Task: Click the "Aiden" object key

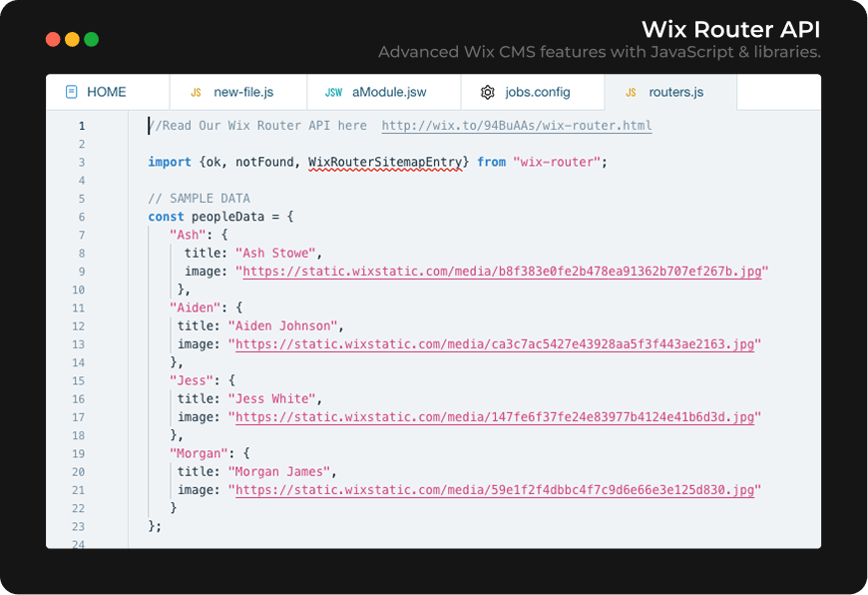Action: coord(195,308)
